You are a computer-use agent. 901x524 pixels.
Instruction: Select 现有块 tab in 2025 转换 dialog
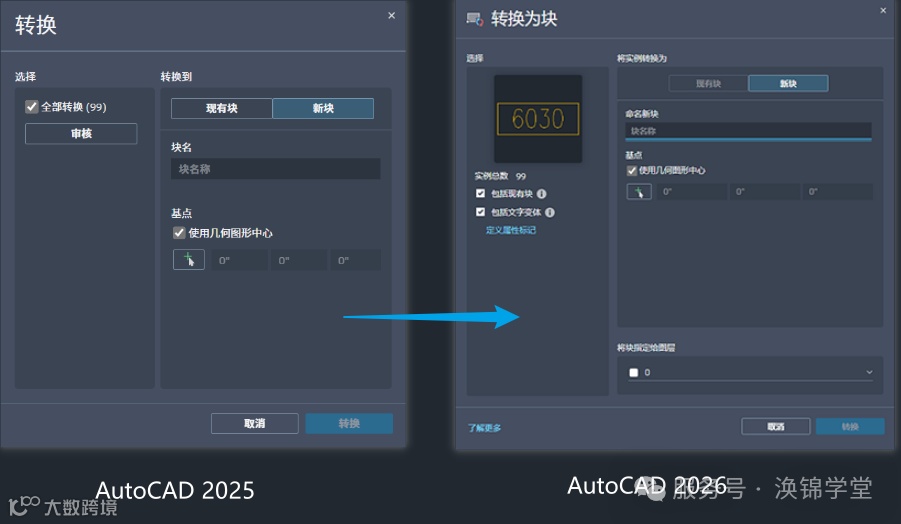click(x=222, y=109)
